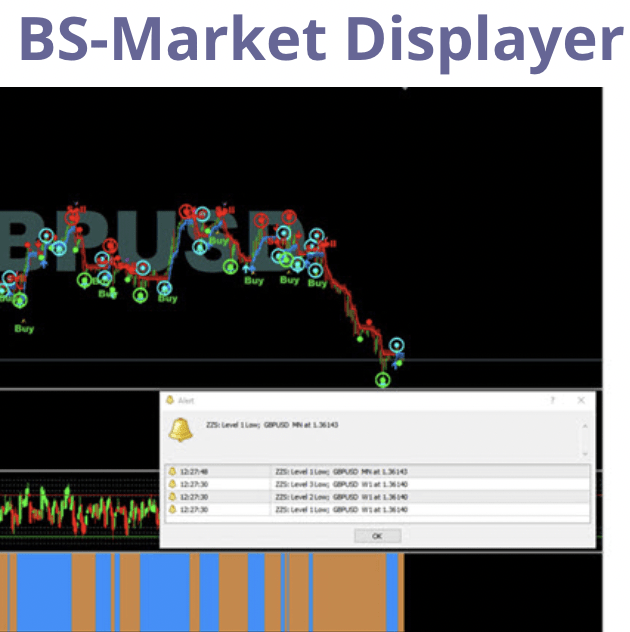Click the cyan circle marker at the downtrend's end
Image resolution: width=630 pixels, height=632 pixels.
(x=397, y=345)
